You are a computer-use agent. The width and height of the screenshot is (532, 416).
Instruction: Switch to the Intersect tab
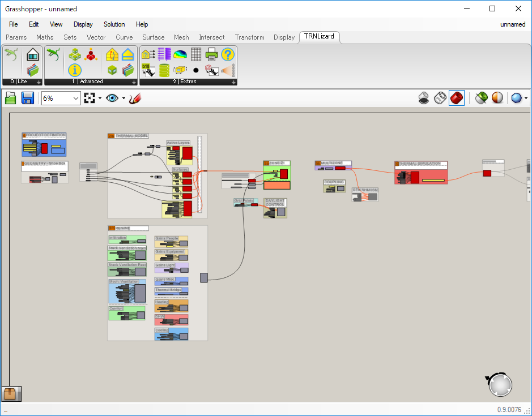tap(212, 37)
